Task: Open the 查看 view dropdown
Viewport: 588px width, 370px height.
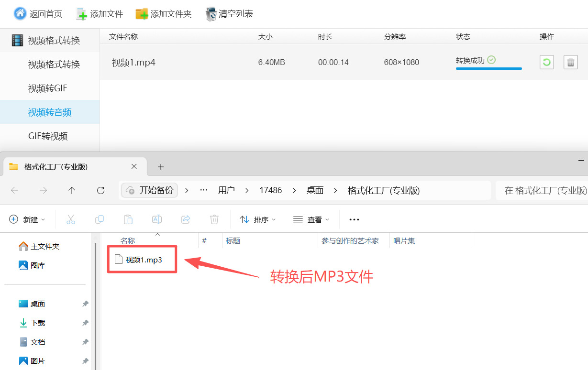Action: (x=311, y=219)
